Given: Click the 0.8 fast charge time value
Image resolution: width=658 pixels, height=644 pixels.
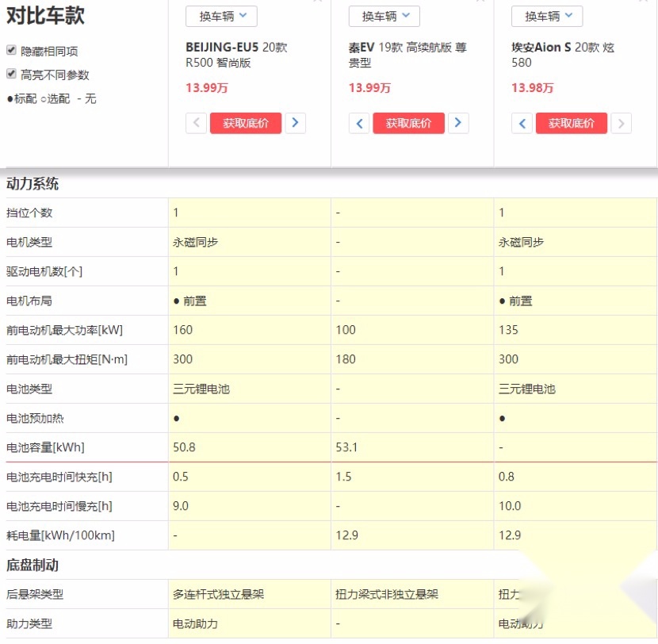Looking at the screenshot, I should click(x=506, y=477).
